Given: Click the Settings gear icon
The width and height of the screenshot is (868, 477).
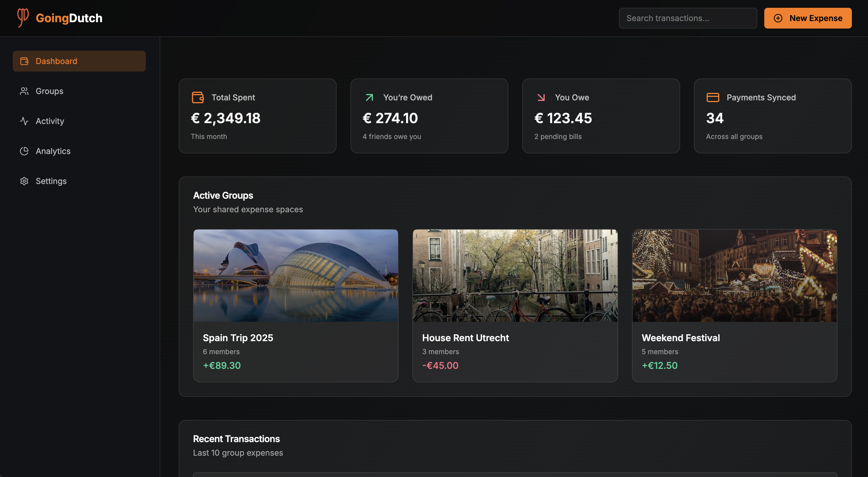Looking at the screenshot, I should 24,181.
